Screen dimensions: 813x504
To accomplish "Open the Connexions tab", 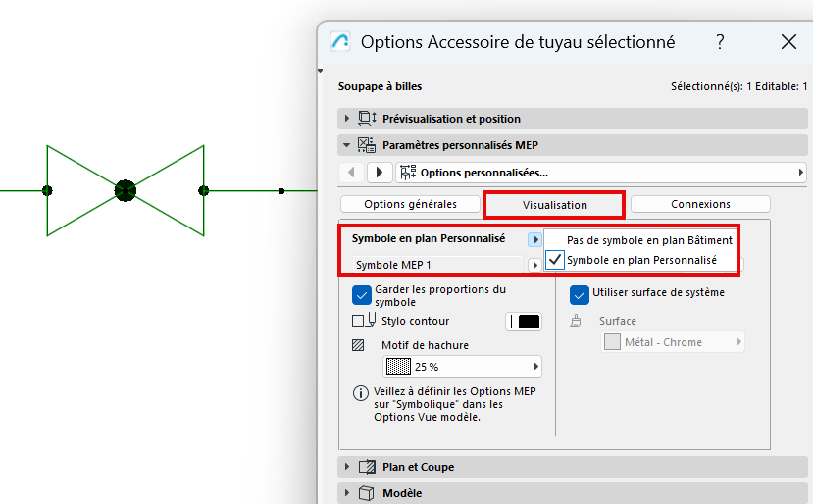I will click(700, 204).
